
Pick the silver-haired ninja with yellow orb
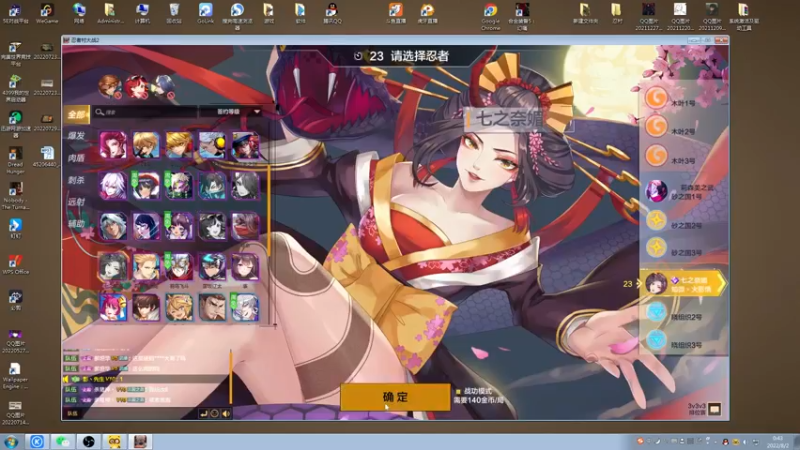point(212,145)
